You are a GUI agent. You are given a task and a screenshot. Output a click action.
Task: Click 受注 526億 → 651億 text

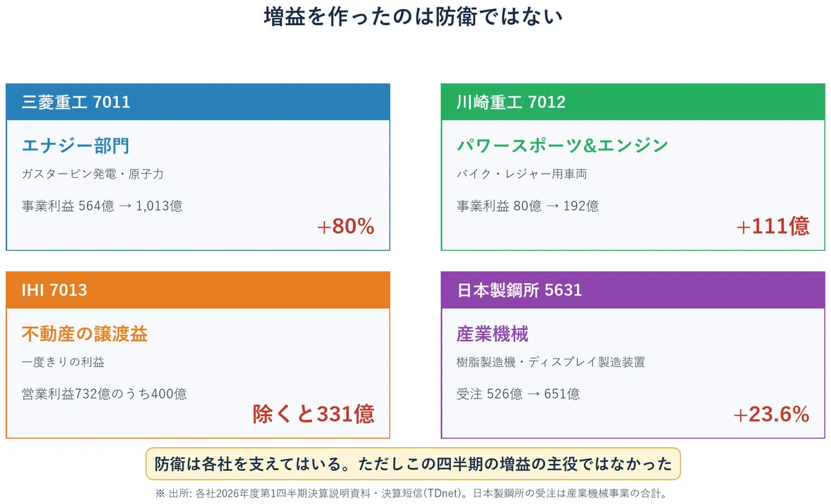click(518, 394)
